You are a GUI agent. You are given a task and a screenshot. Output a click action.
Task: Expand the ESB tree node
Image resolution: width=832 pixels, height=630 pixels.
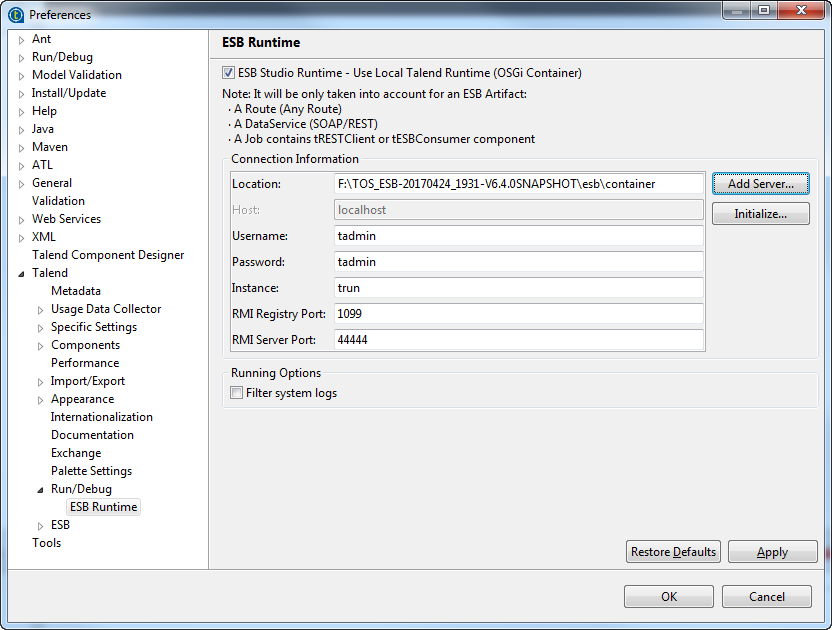coord(40,525)
